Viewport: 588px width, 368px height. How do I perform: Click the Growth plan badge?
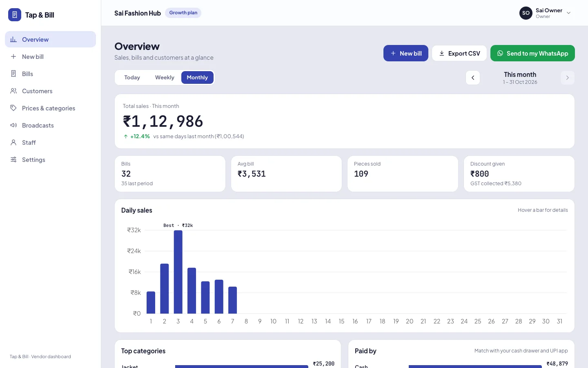(x=183, y=13)
